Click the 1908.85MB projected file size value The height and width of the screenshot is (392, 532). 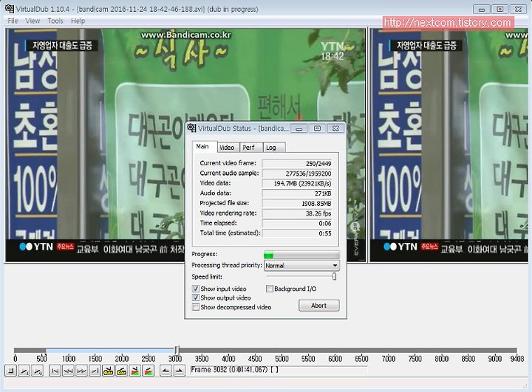[316, 204]
